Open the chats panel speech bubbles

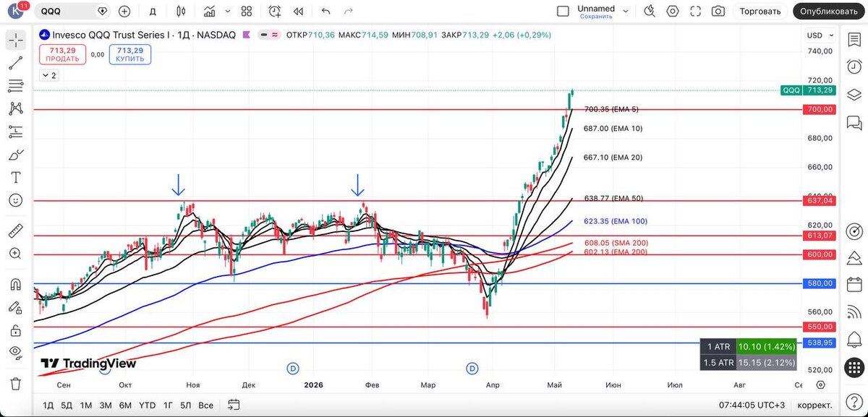click(x=854, y=124)
